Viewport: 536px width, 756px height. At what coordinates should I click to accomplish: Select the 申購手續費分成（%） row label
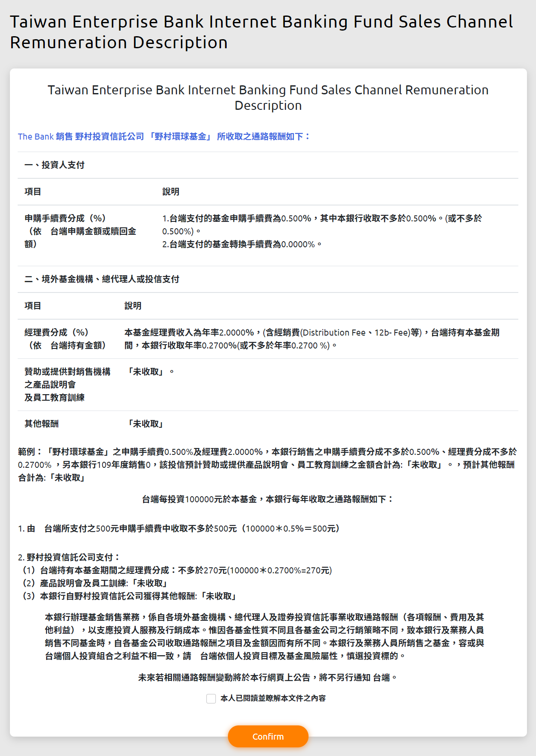80,231
